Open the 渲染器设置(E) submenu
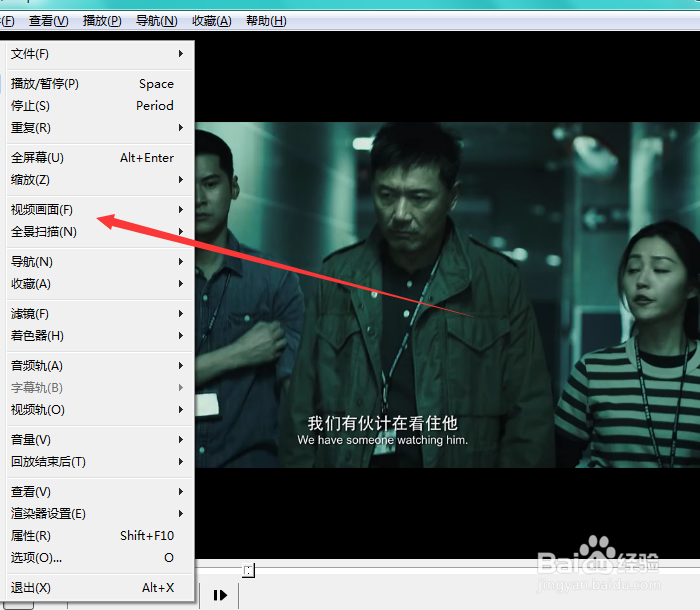The width and height of the screenshot is (700, 610). [x=100, y=514]
